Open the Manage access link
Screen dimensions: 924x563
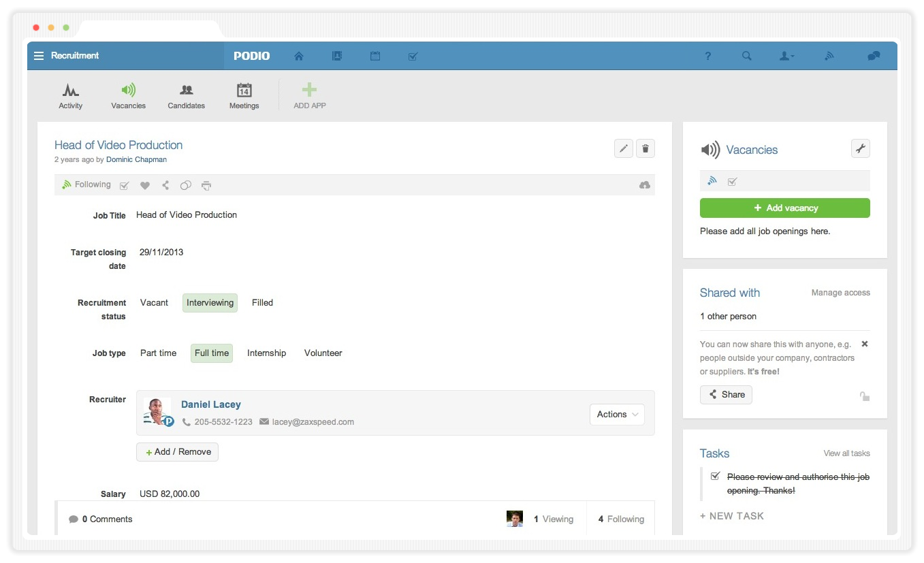tap(840, 293)
